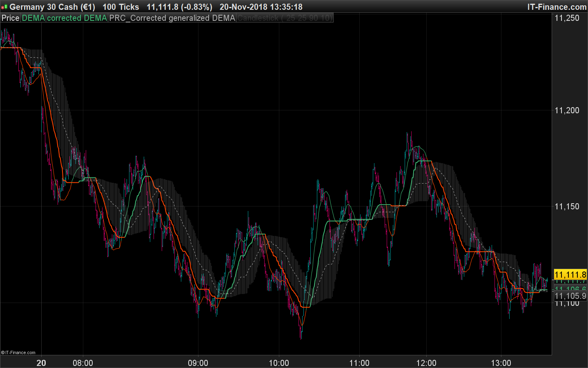588x368 pixels.
Task: Select the Price indicator label
Action: tap(10, 18)
